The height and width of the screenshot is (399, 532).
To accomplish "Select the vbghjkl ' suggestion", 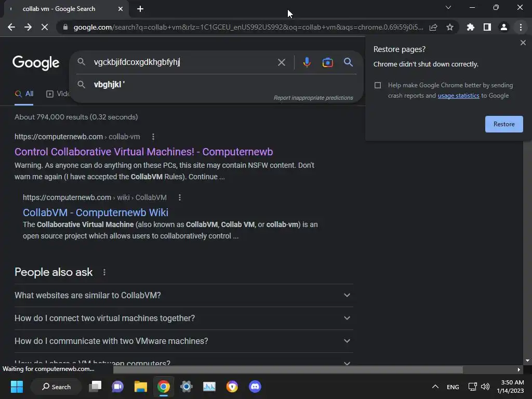I will tap(217, 85).
